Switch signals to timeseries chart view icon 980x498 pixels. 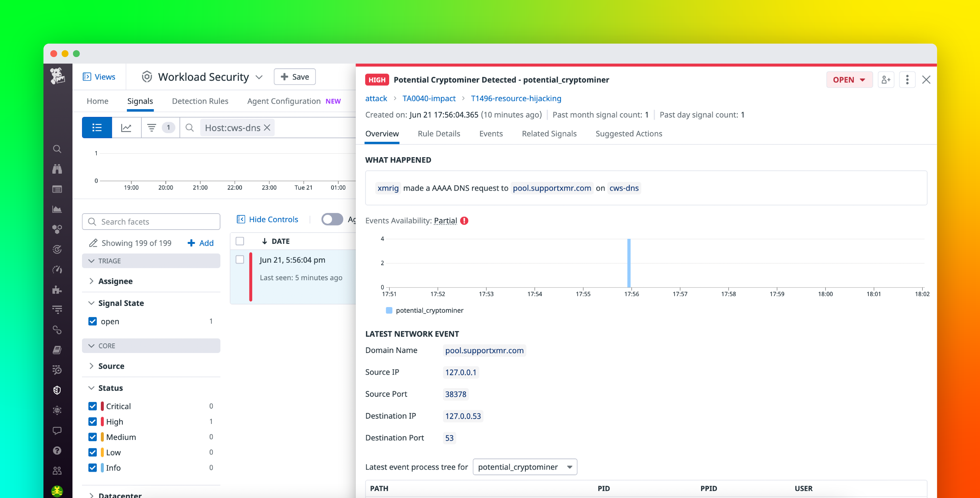(126, 127)
